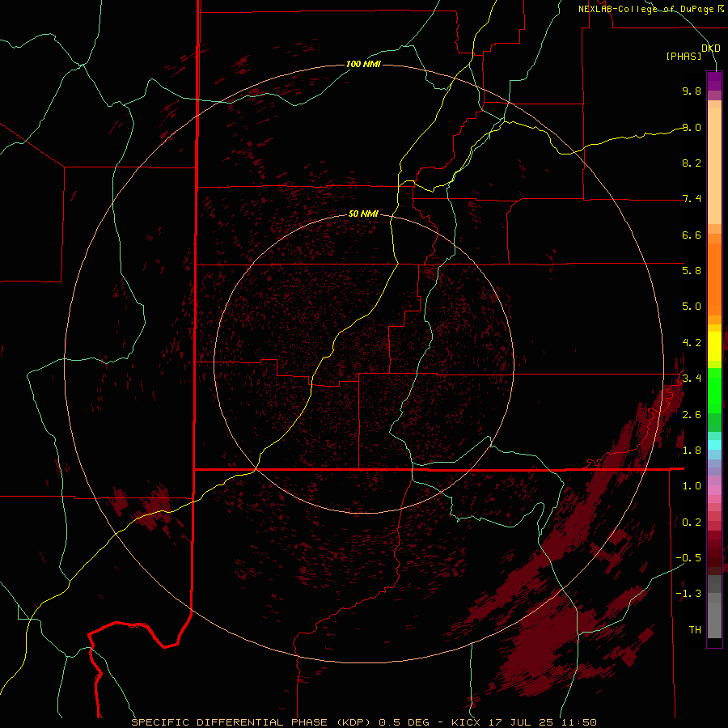Click the orange segment of the color bar
728x728 pixels.
pos(714,279)
